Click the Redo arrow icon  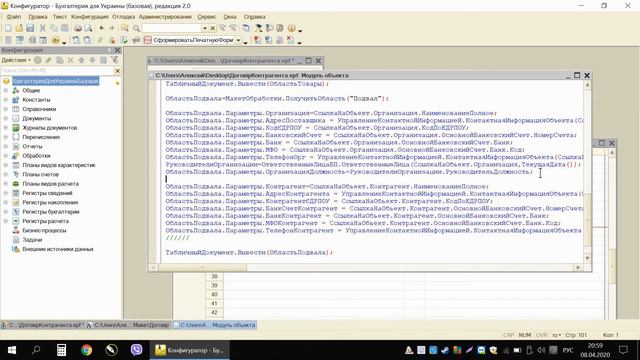[x=111, y=28]
